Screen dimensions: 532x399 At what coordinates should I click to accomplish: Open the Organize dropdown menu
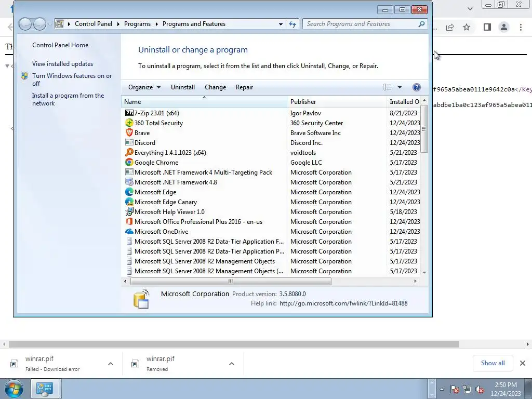tap(144, 87)
